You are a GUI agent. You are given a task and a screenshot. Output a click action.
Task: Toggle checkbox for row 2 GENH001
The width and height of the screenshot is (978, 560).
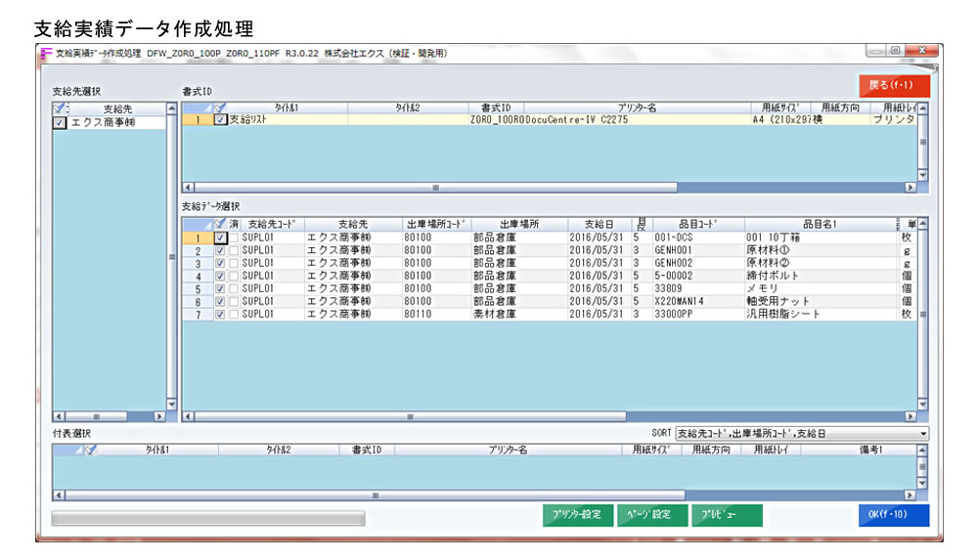(x=219, y=251)
